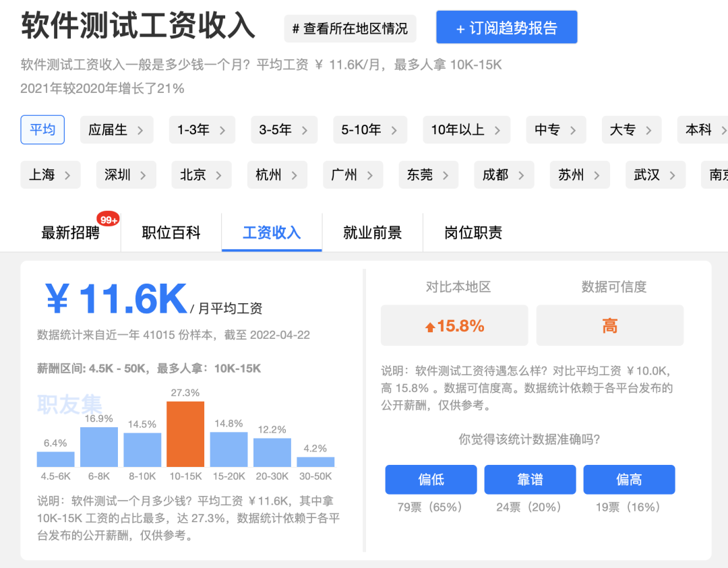
Task: Vote 靠谱 on data accuracy
Action: (530, 479)
